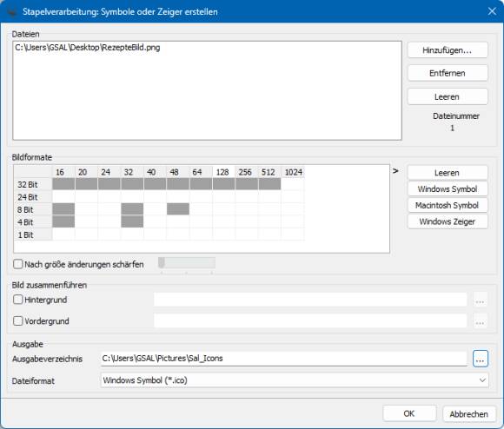Toggle the 24 Bit format at size 64
The width and height of the screenshot is (504, 429).
[201, 197]
